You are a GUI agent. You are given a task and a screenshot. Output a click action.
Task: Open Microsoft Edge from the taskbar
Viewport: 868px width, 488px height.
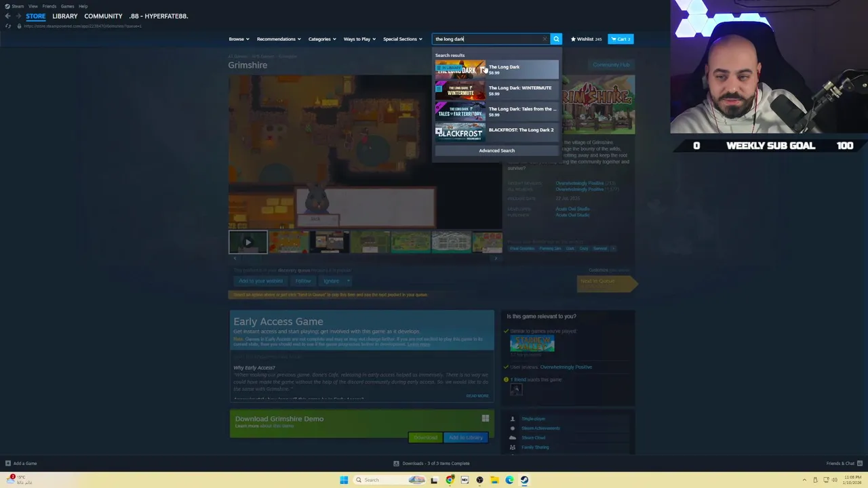(x=509, y=480)
